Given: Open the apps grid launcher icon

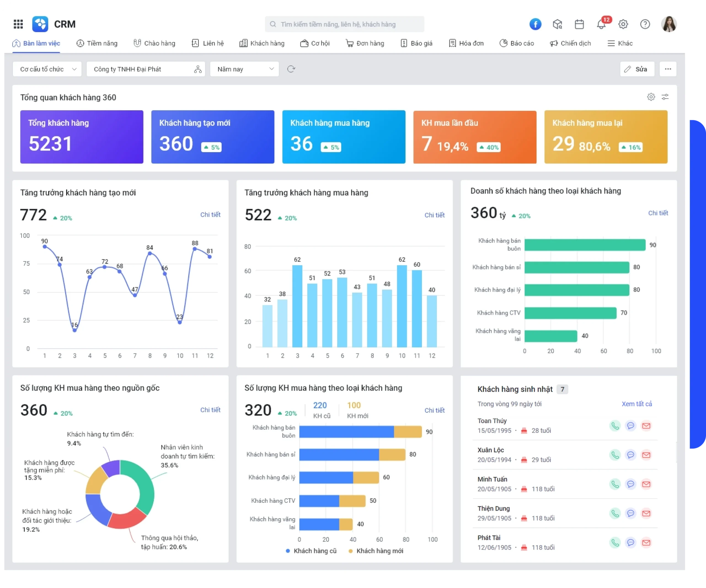Looking at the screenshot, I should click(18, 24).
